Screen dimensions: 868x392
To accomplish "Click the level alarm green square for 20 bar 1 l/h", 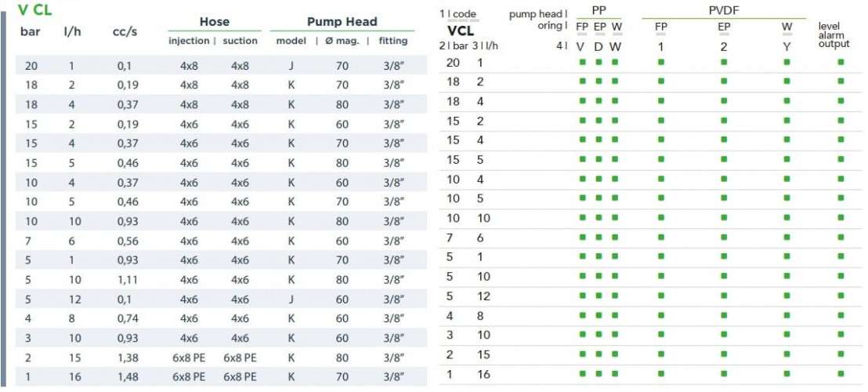I will (x=841, y=63).
